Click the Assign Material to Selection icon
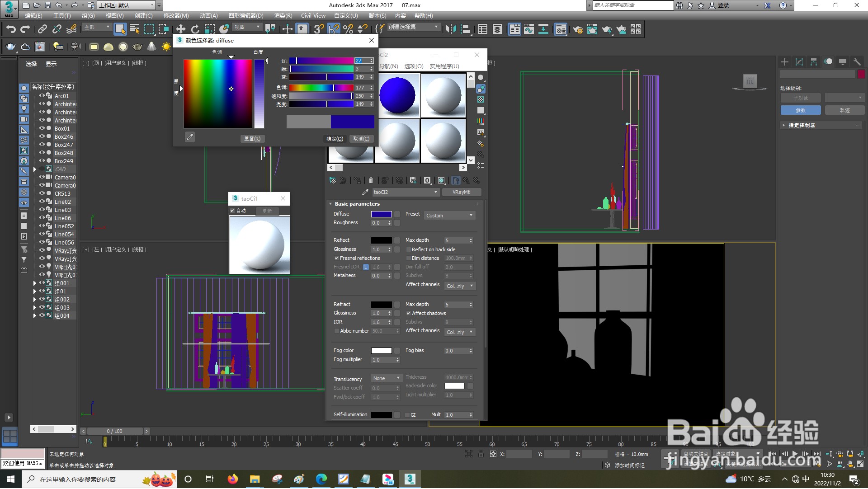The width and height of the screenshot is (868, 489). click(357, 180)
